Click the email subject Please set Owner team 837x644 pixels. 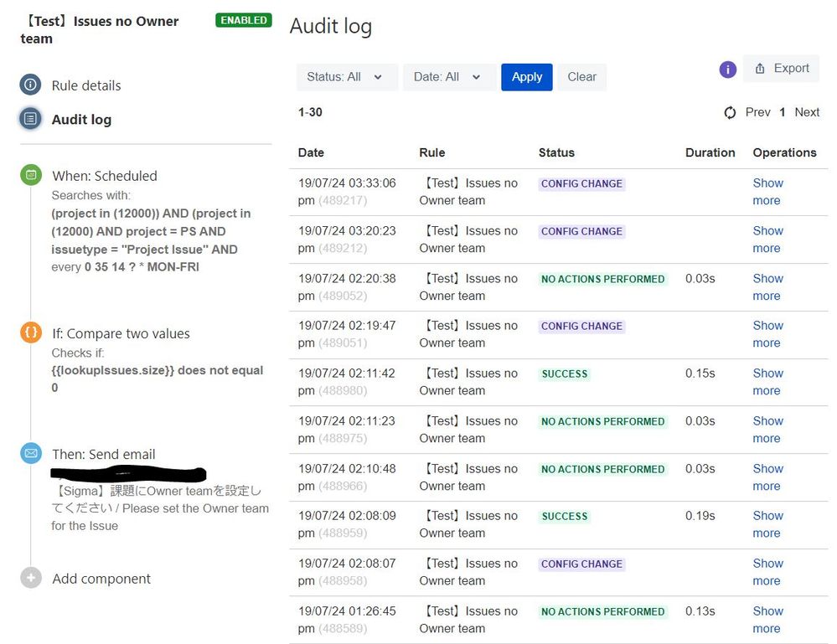[x=159, y=508]
